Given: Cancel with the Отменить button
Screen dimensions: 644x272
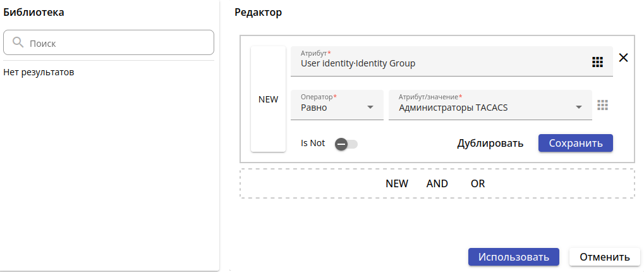Looking at the screenshot, I should (605, 257).
